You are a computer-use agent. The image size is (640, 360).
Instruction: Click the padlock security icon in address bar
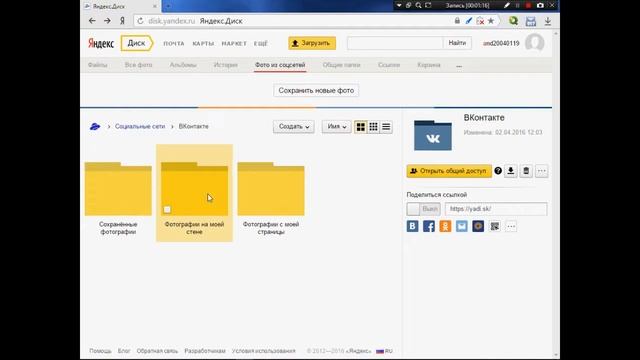[x=457, y=21]
